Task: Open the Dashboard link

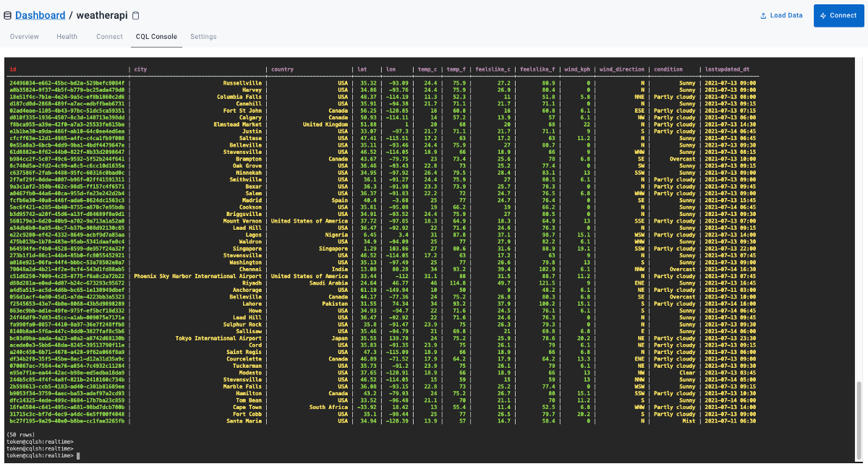Action: point(41,14)
